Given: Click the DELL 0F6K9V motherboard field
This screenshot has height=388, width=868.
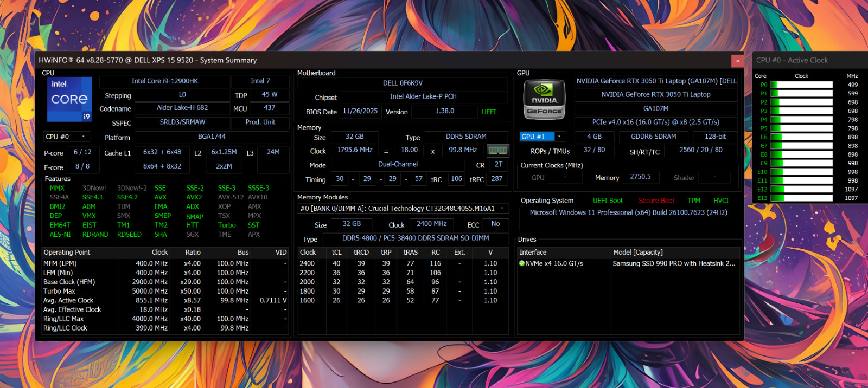Looking at the screenshot, I should tap(403, 83).
